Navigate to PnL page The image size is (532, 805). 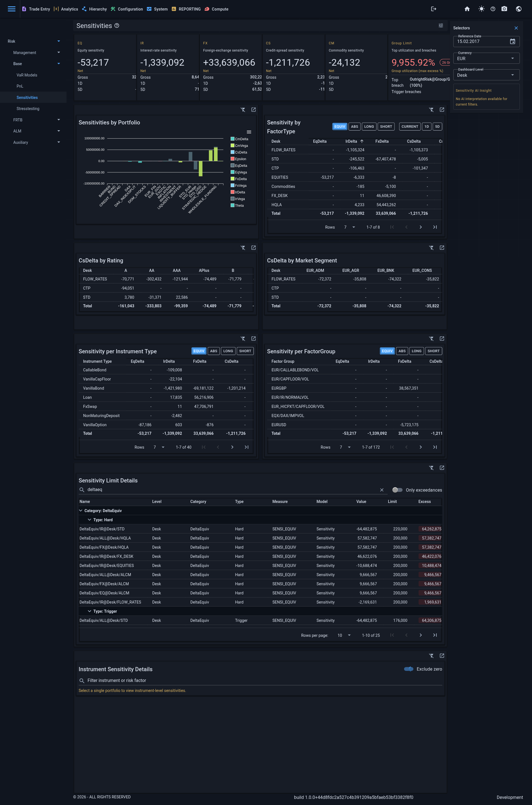pyautogui.click(x=20, y=86)
